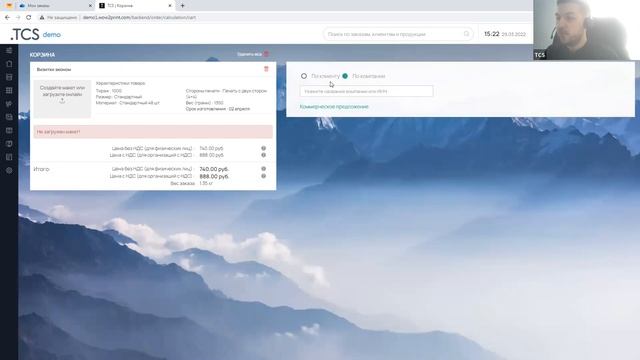Close the TCS | Корзина tab
Screen dimensions: 640x360
coord(170,6)
